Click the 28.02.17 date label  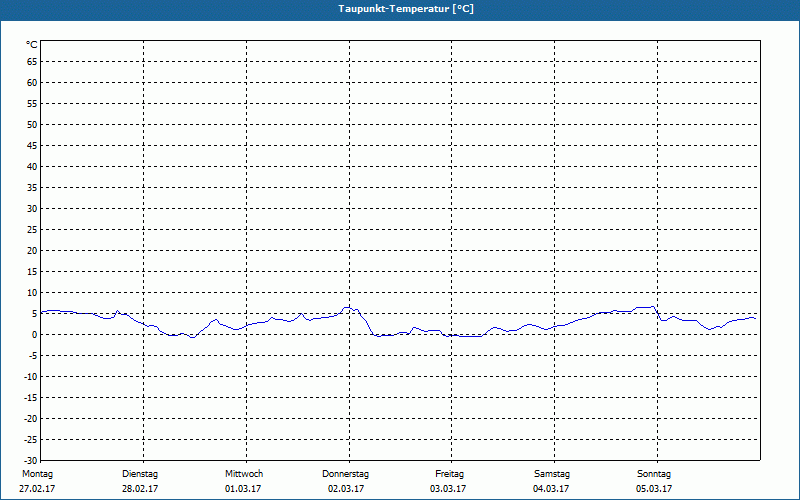pos(140,489)
